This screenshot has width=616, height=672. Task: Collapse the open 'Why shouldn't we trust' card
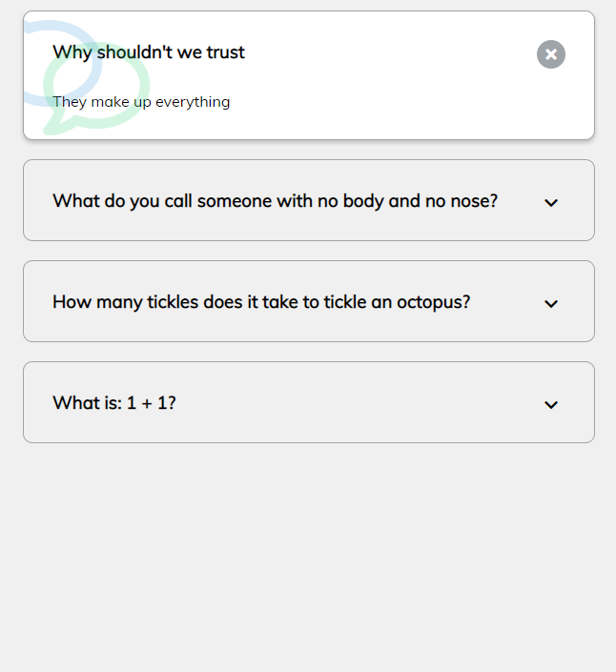point(551,54)
